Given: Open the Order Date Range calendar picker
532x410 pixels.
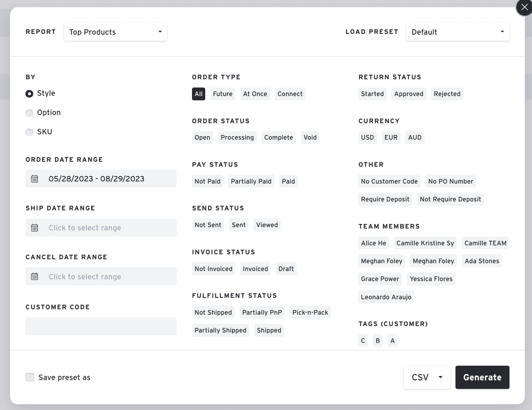Looking at the screenshot, I should tap(101, 179).
